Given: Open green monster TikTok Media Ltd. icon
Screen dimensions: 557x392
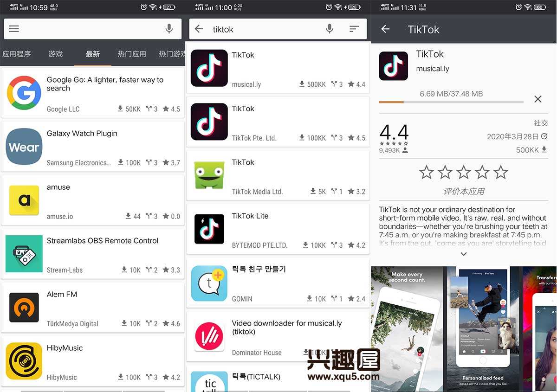Looking at the screenshot, I should (209, 175).
